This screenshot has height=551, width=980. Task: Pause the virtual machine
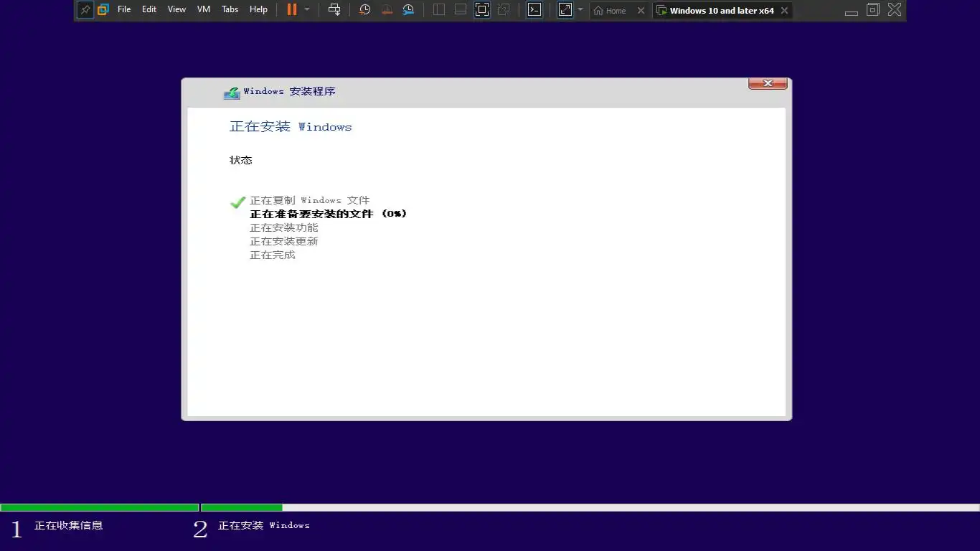[x=292, y=10]
